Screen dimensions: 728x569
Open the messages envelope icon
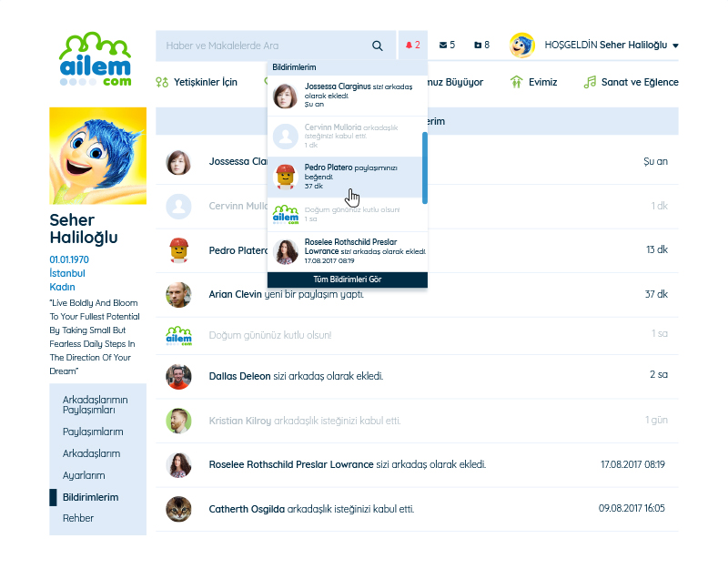pos(443,46)
